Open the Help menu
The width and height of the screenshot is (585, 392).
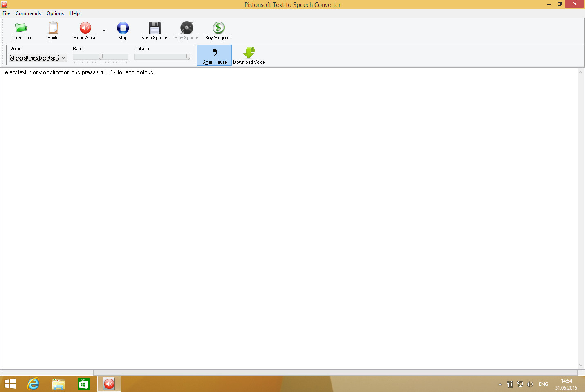pyautogui.click(x=74, y=13)
